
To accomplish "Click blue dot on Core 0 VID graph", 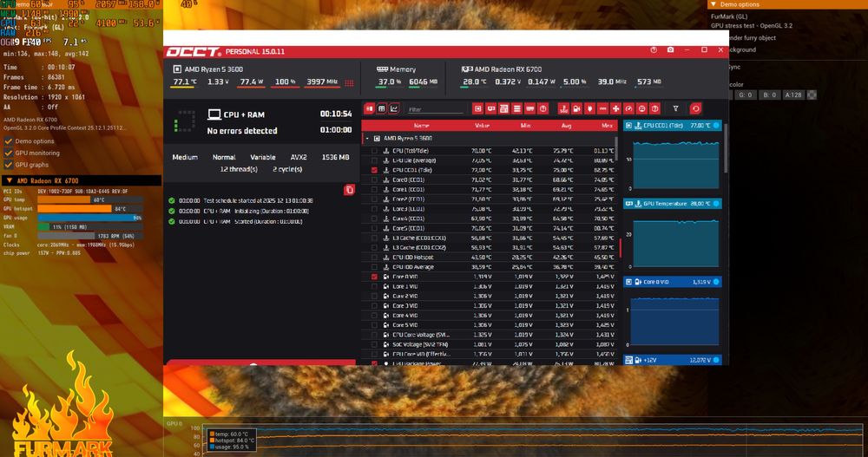I will coord(716,282).
